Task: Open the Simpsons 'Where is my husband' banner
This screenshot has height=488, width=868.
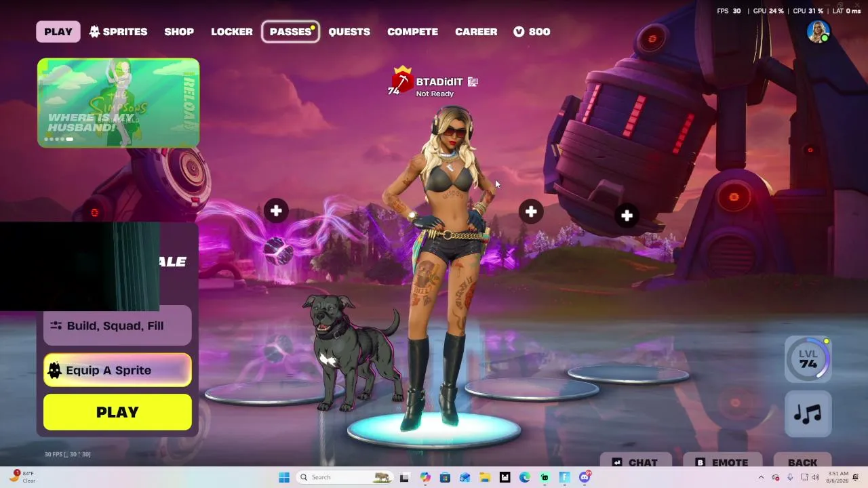Action: [x=119, y=102]
